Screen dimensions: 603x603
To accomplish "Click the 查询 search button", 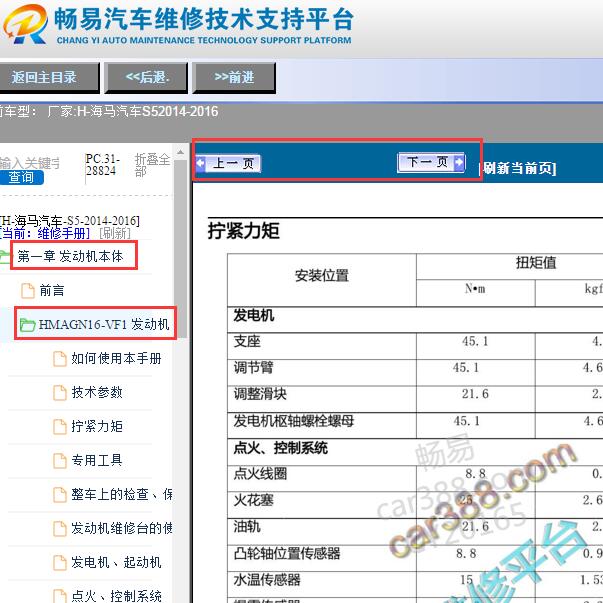I will click(22, 178).
